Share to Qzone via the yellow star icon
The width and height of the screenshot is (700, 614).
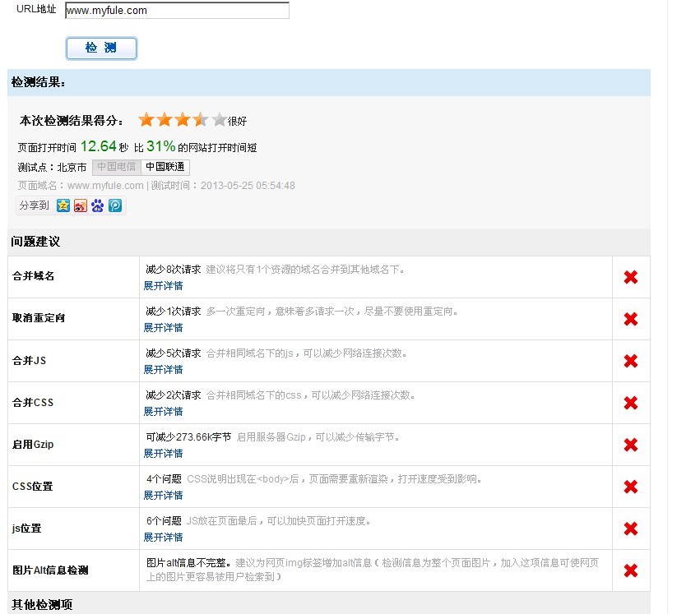pyautogui.click(x=63, y=205)
